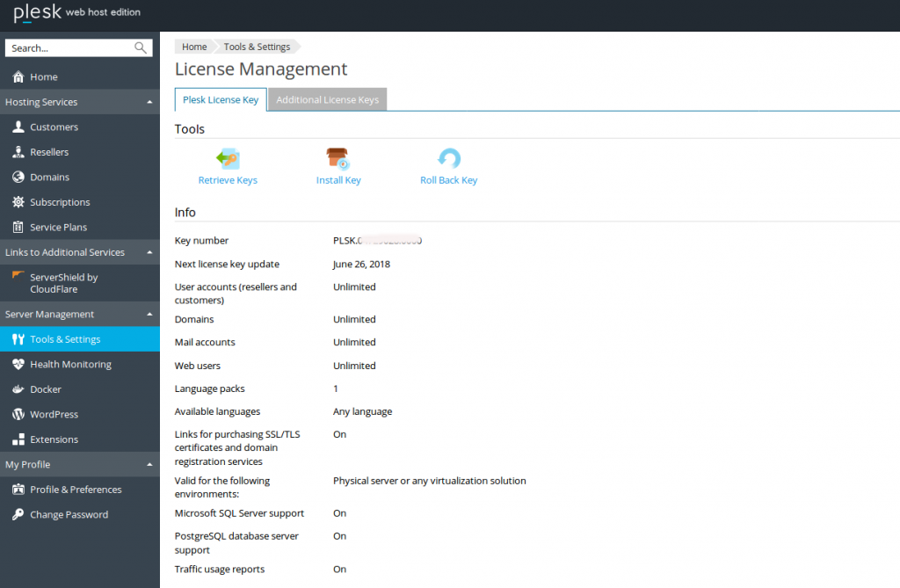
Task: Open the Extensions page
Action: pos(55,439)
